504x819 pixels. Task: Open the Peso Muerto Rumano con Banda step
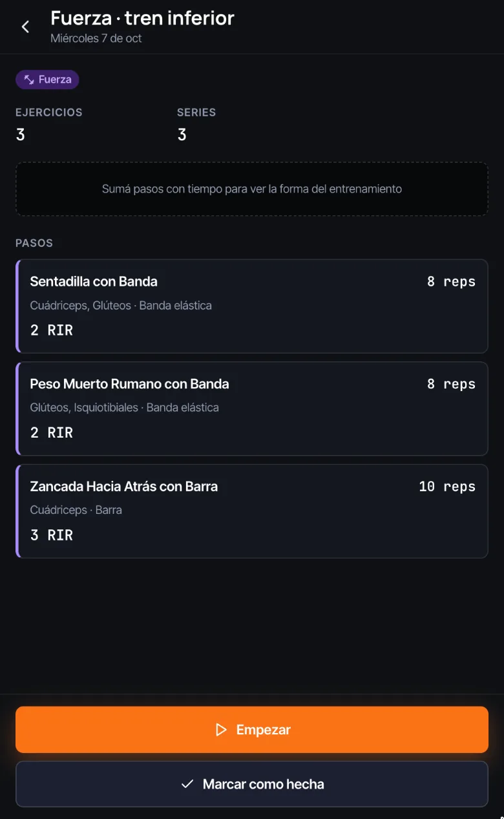coord(252,409)
